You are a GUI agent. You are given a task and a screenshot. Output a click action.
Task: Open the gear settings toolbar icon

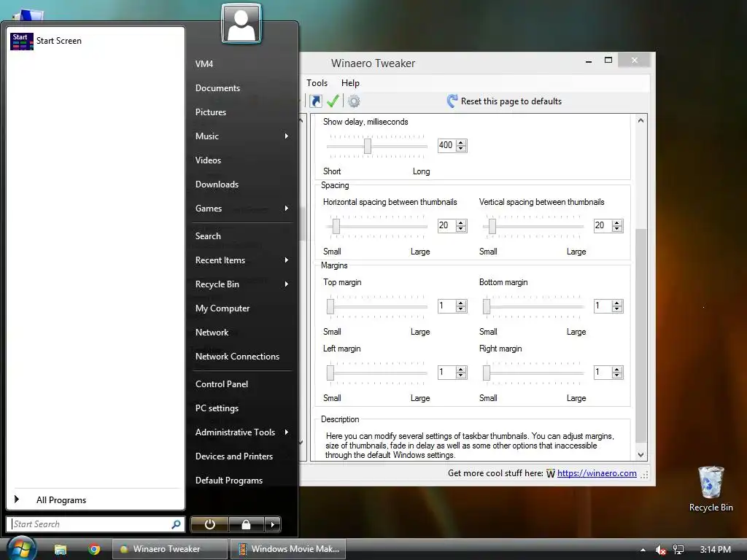pos(354,101)
